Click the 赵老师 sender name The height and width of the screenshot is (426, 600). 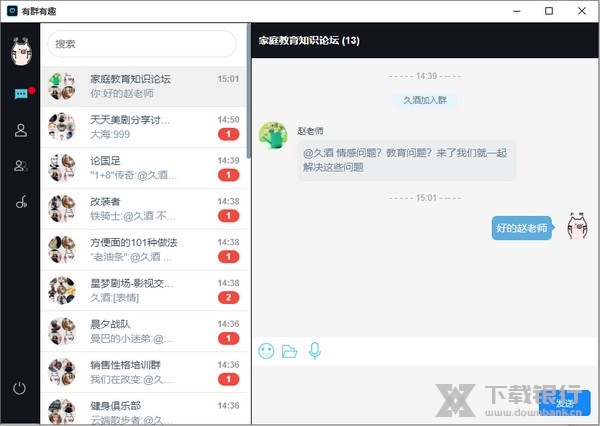coord(310,131)
